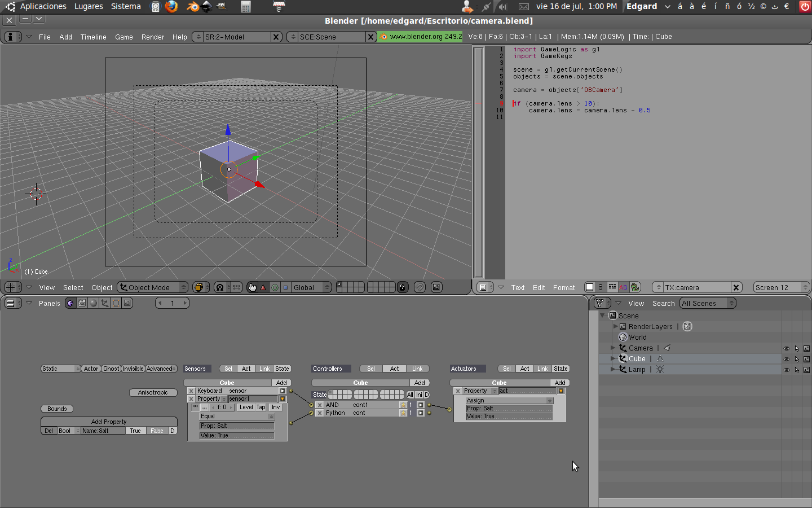Click the 3D manipulator hand icon
This screenshot has height=508, width=812.
click(x=252, y=287)
